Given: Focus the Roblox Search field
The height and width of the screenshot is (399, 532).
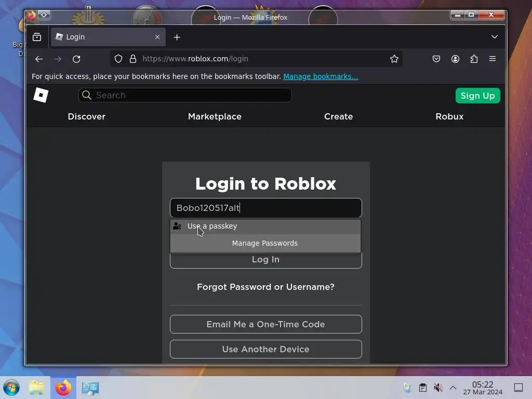Looking at the screenshot, I should 185,96.
